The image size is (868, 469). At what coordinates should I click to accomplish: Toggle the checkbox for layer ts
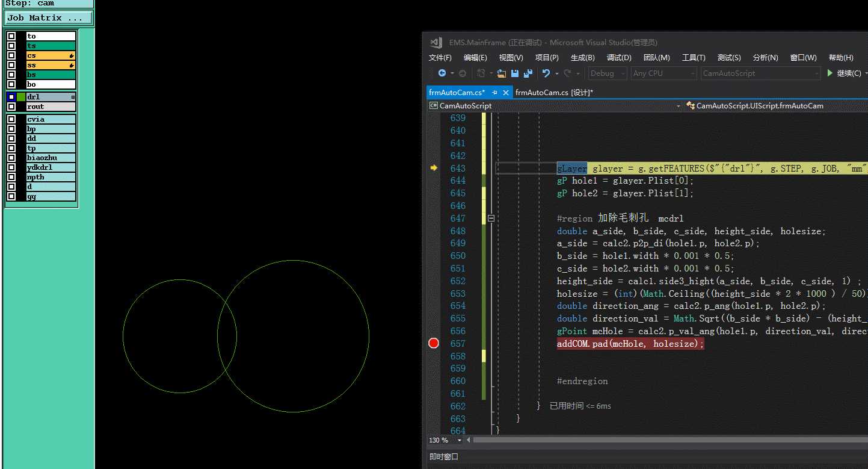(x=11, y=46)
